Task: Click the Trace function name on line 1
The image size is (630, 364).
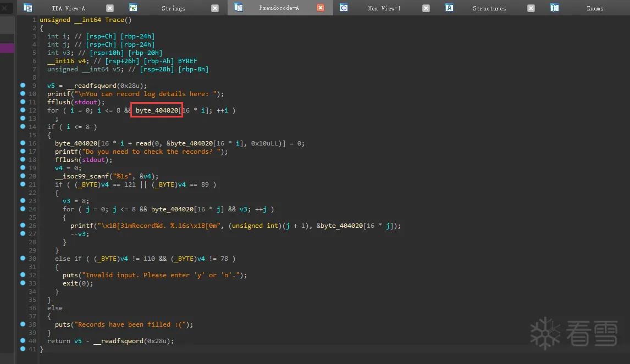Action: pos(114,20)
